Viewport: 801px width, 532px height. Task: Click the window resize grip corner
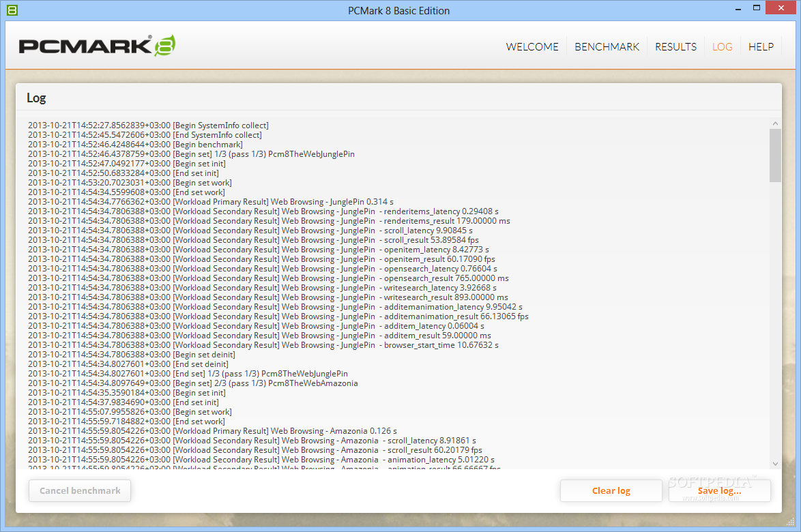click(790, 521)
